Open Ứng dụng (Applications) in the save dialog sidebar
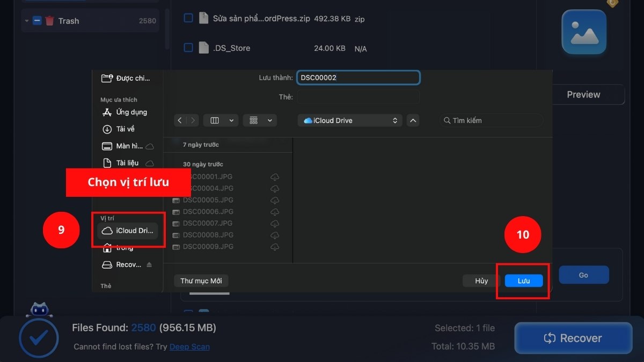644x362 pixels. pos(125,112)
